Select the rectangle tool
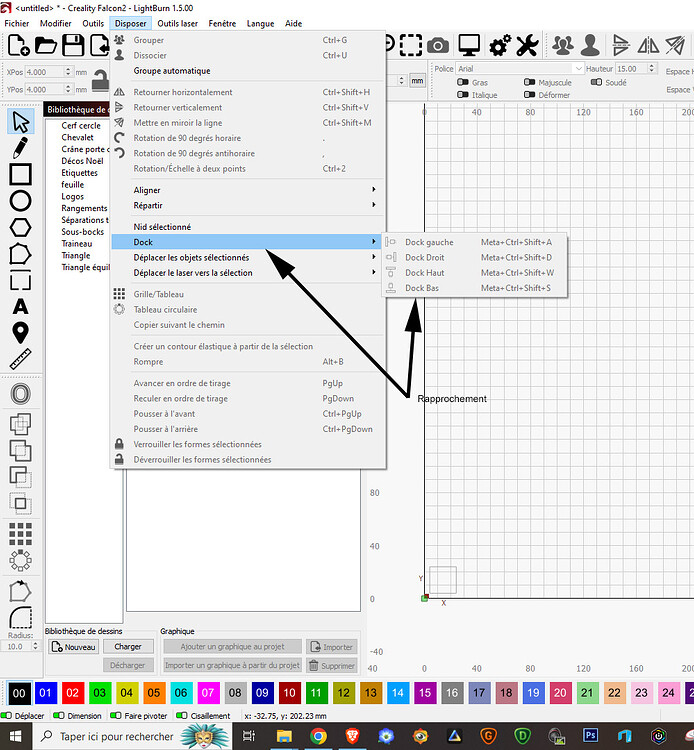Viewport: 694px width, 750px height. point(21,174)
